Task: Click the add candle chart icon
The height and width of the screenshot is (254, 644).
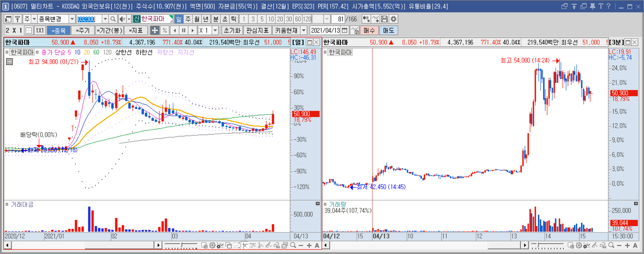Action: click(366, 19)
